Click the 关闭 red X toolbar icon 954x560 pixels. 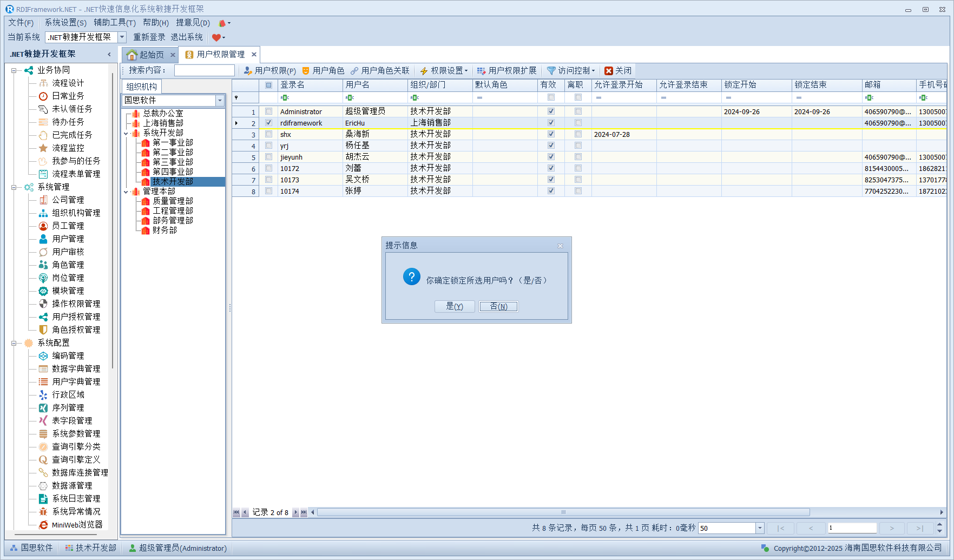click(x=609, y=71)
